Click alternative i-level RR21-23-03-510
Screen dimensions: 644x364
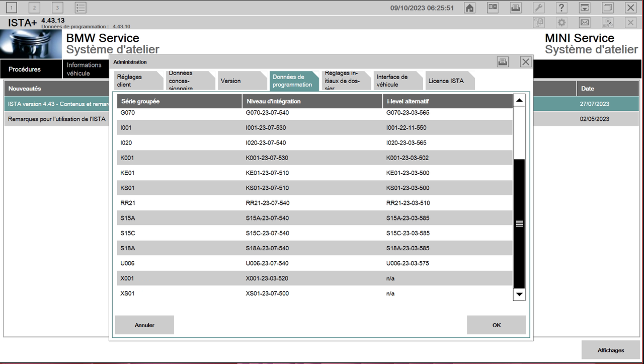pyautogui.click(x=408, y=203)
